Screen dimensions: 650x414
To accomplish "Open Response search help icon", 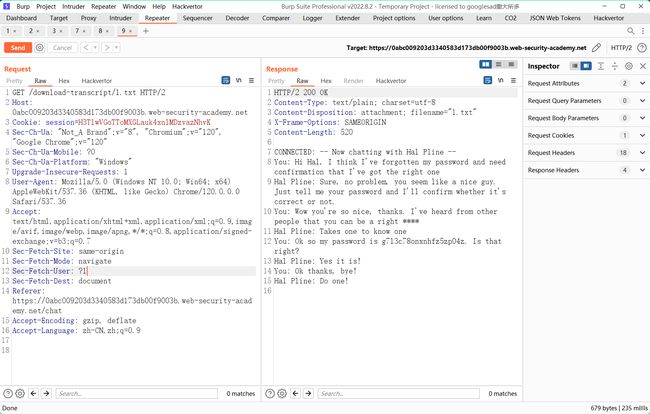I will pos(269,393).
